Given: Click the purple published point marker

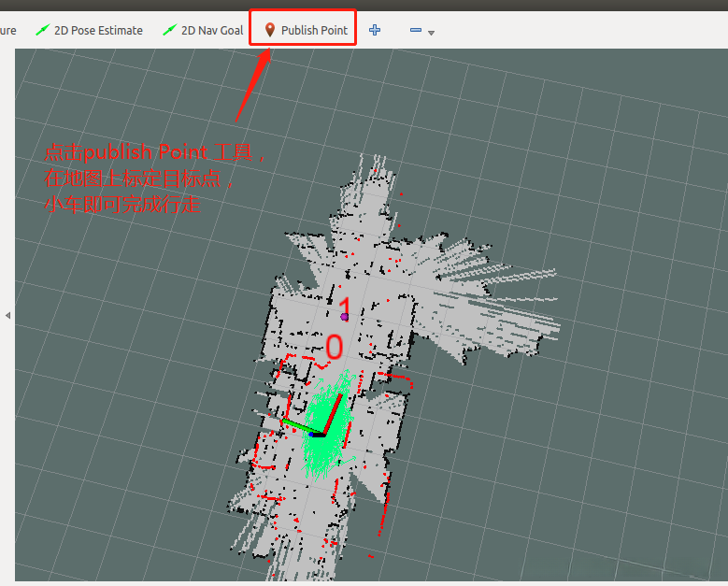Looking at the screenshot, I should 344,318.
